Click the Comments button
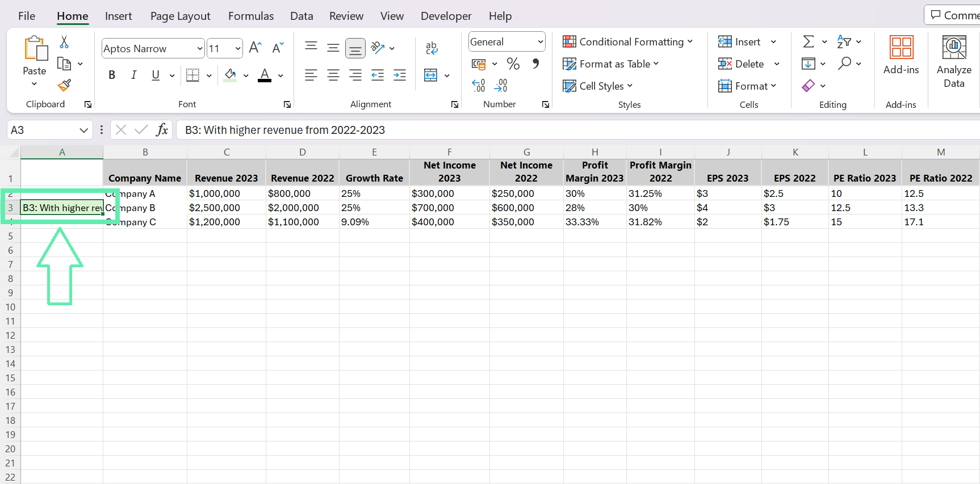Image resolution: width=980 pixels, height=484 pixels. pyautogui.click(x=954, y=15)
